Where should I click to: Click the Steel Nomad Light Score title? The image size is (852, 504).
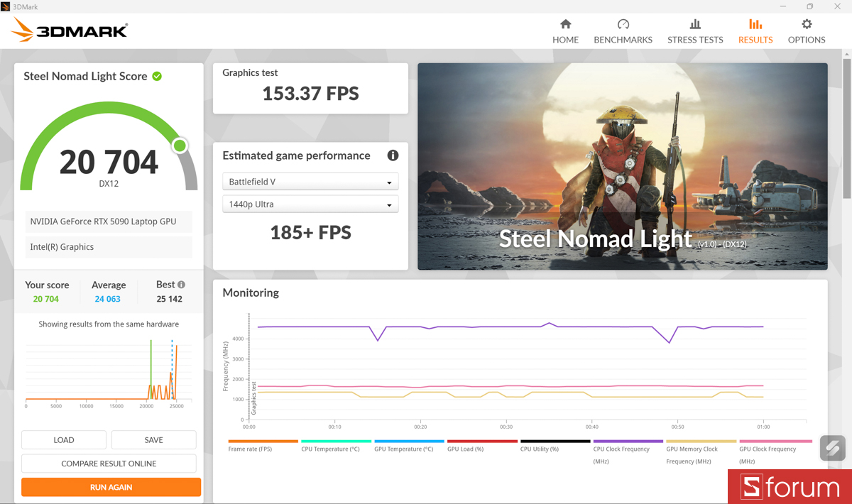click(85, 76)
